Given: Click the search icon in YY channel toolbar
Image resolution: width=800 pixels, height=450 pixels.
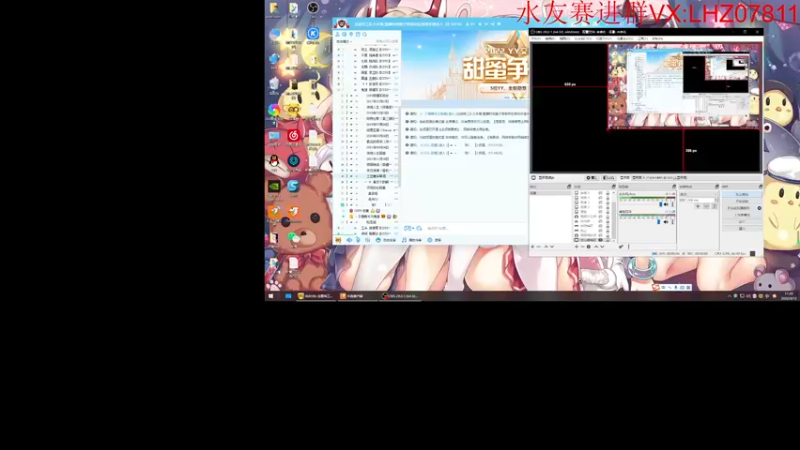Looking at the screenshot, I should [x=364, y=34].
